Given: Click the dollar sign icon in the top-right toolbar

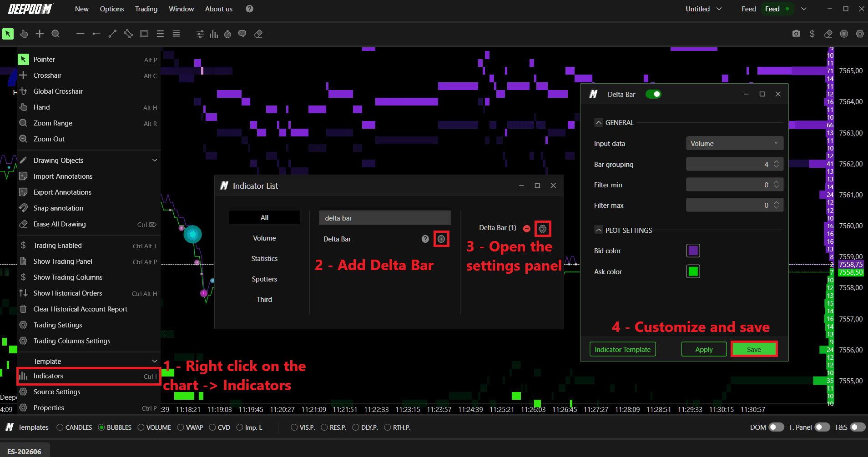Looking at the screenshot, I should click(x=812, y=34).
